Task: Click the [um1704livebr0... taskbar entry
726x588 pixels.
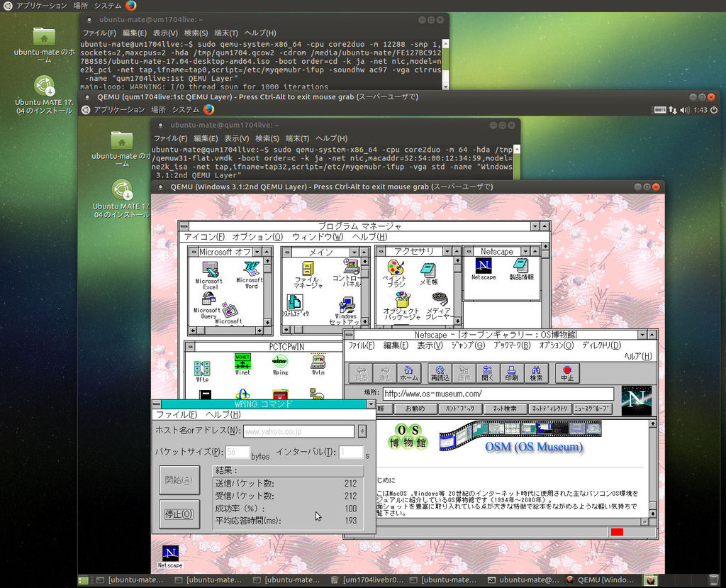Action: [x=369, y=579]
